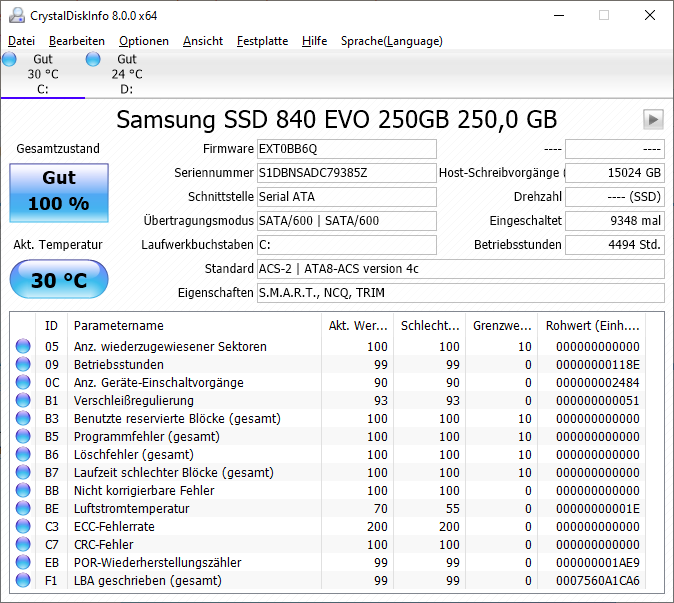Click raw value 0007560A1CA6
The height and width of the screenshot is (603, 674).
coord(597,581)
